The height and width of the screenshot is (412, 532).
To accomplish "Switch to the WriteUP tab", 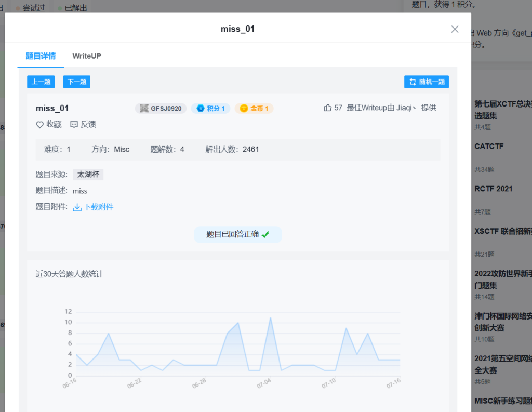I will point(87,56).
